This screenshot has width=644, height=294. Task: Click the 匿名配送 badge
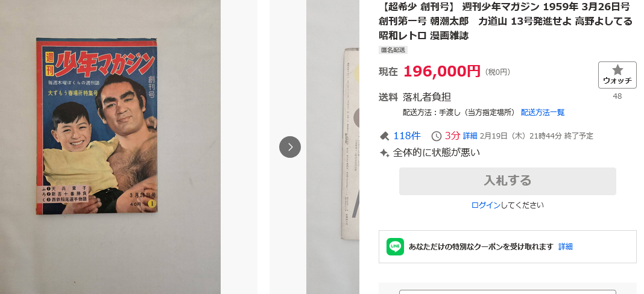pos(393,50)
